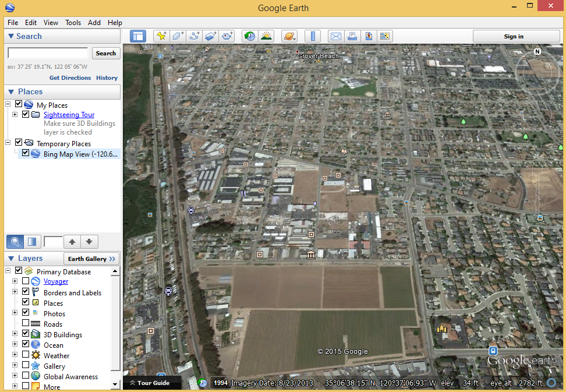Expand the Ocean layer node
The width and height of the screenshot is (566, 392).
pos(15,344)
